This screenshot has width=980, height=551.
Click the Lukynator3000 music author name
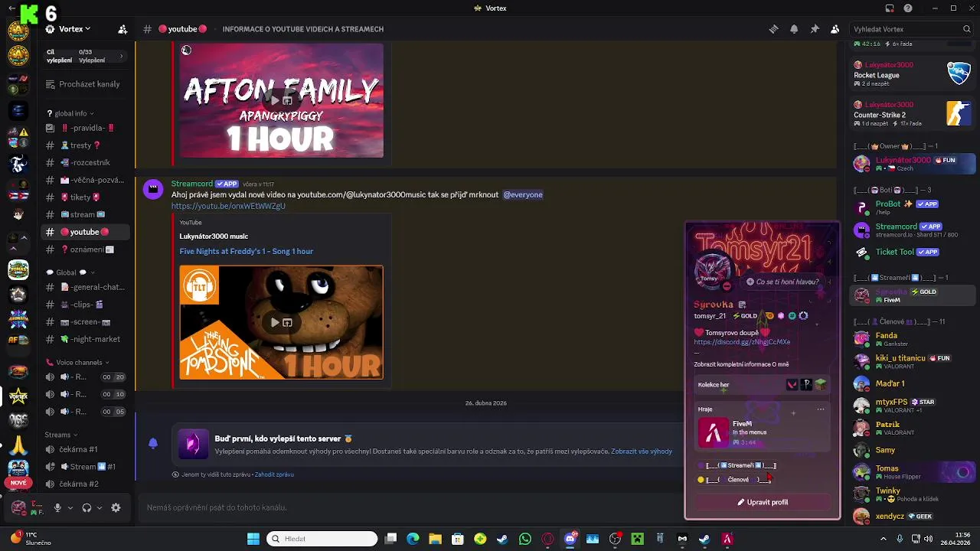click(214, 236)
